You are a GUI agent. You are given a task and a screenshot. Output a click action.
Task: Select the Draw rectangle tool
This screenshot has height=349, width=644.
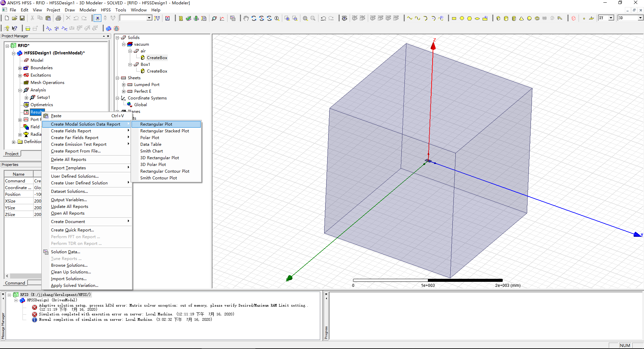pos(454,18)
